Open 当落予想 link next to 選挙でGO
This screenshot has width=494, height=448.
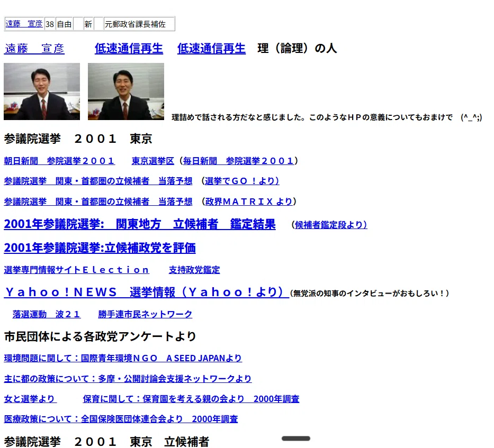click(x=98, y=181)
